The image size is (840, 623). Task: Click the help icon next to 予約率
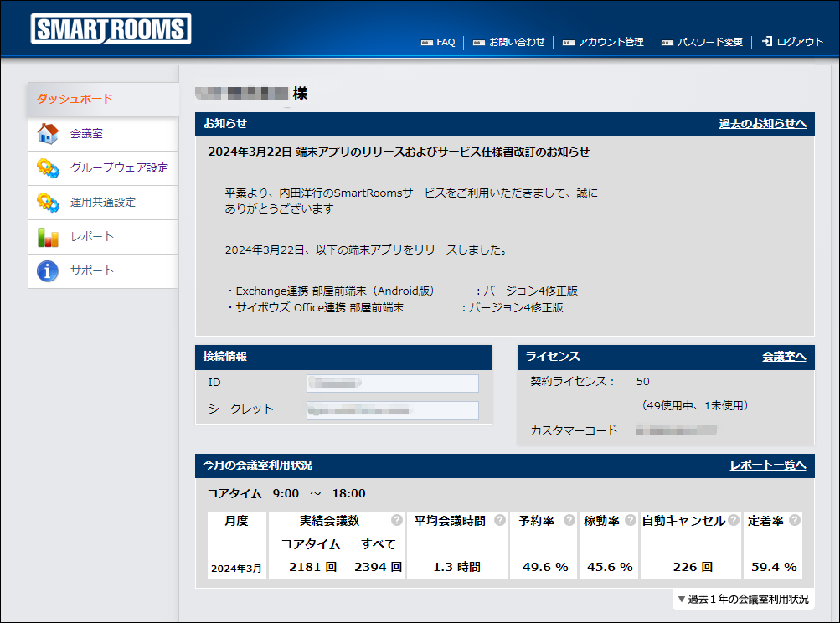(x=569, y=521)
